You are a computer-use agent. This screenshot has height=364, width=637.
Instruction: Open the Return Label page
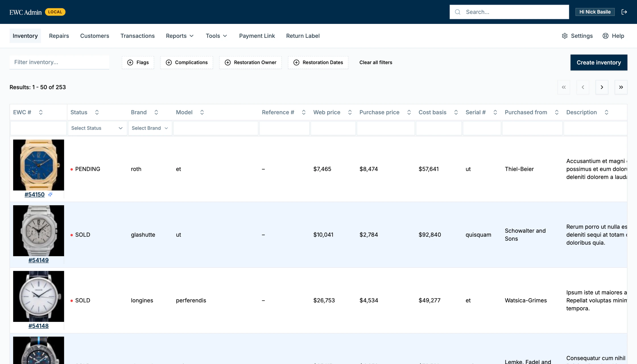303,36
